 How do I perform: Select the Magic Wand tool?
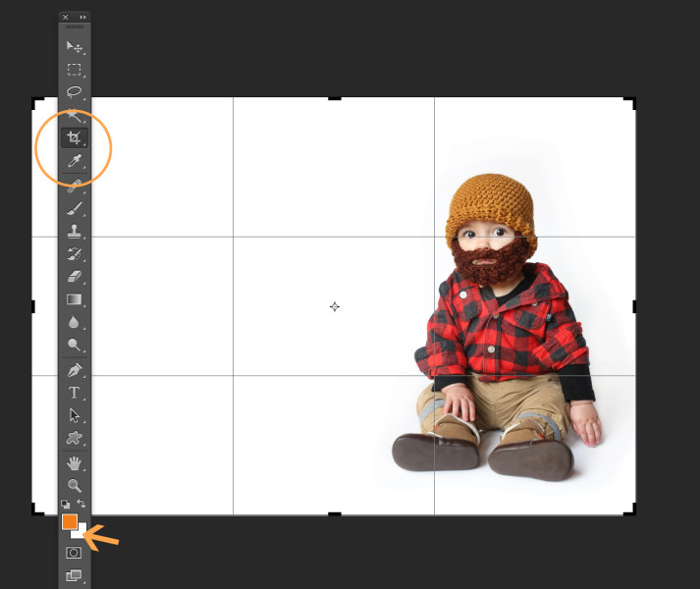(x=74, y=116)
